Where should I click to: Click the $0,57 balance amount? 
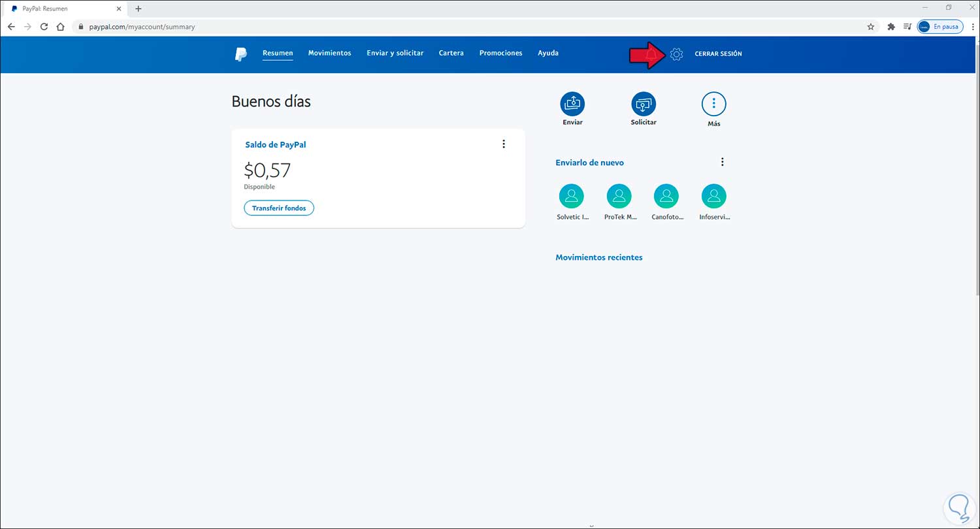[267, 170]
